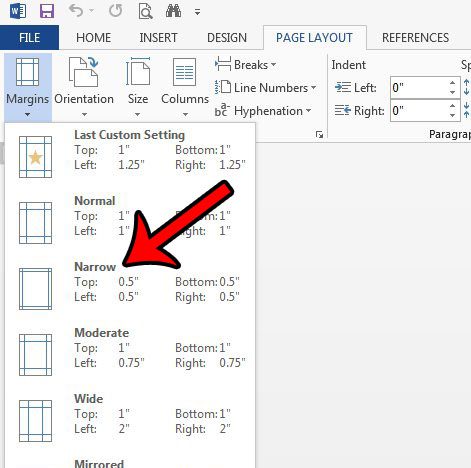Viewport: 471px width, 468px height.
Task: Click the Indent Left icon
Action: click(343, 88)
